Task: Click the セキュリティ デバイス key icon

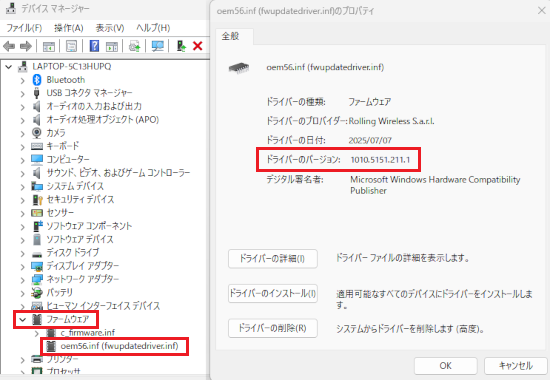Action: (37, 200)
